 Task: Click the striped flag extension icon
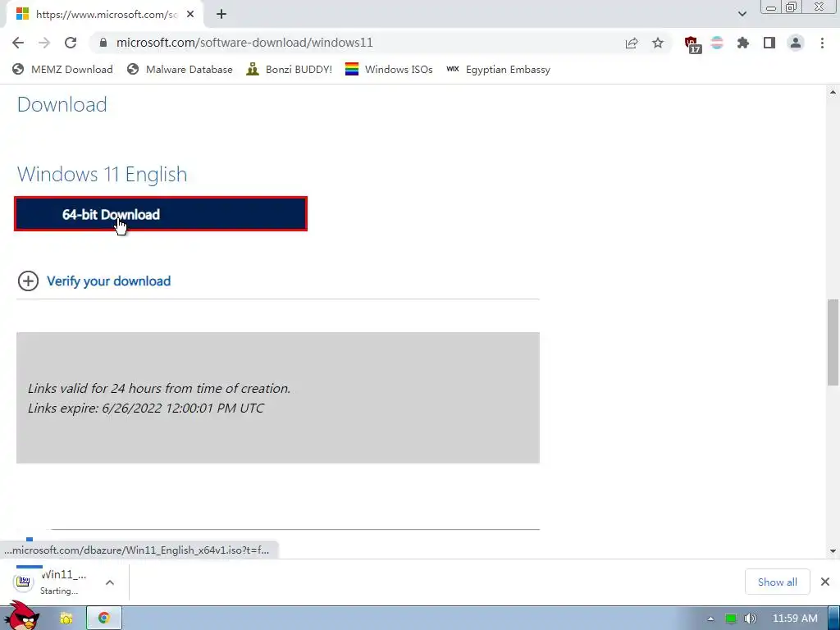[x=717, y=43]
